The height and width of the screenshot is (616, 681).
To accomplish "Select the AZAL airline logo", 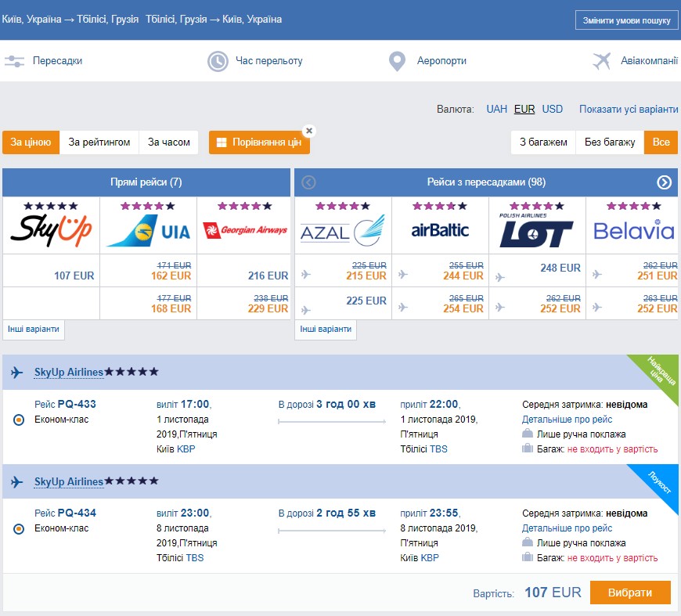I will tap(343, 231).
